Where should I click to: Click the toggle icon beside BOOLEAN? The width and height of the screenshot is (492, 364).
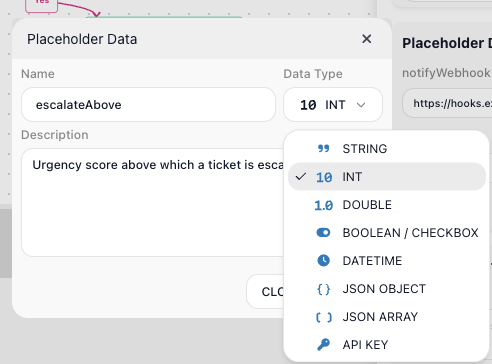pyautogui.click(x=323, y=233)
